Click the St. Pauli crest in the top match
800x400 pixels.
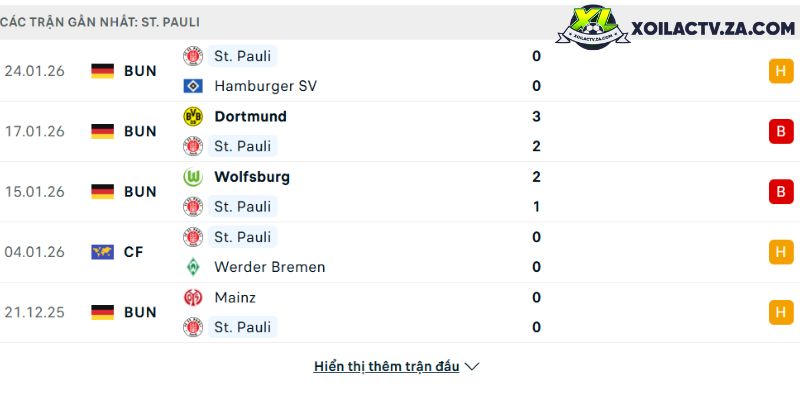[x=193, y=56]
